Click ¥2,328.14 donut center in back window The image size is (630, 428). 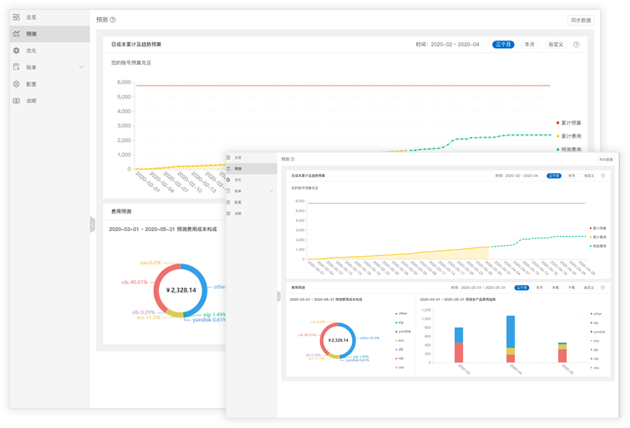pos(181,290)
